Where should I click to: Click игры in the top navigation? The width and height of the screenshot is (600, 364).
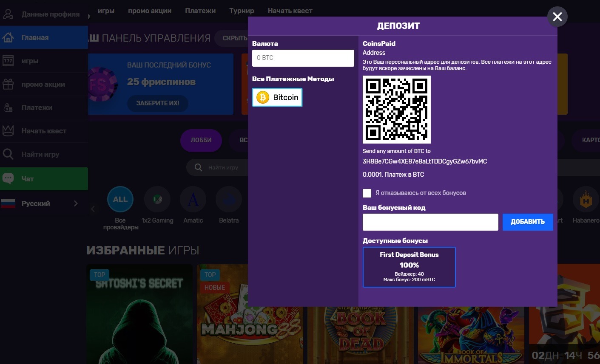106,11
